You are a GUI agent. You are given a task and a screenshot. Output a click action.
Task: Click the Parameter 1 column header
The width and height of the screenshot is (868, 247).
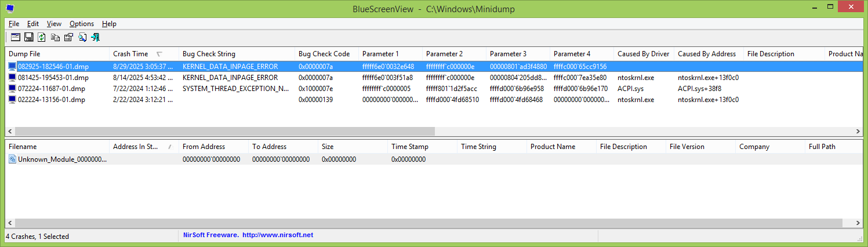tap(391, 54)
